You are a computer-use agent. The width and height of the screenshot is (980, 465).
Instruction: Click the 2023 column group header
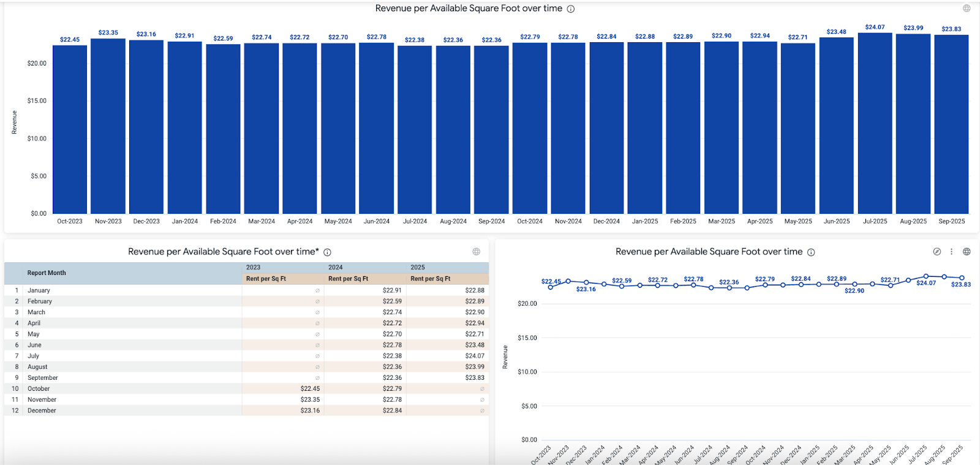pos(254,268)
